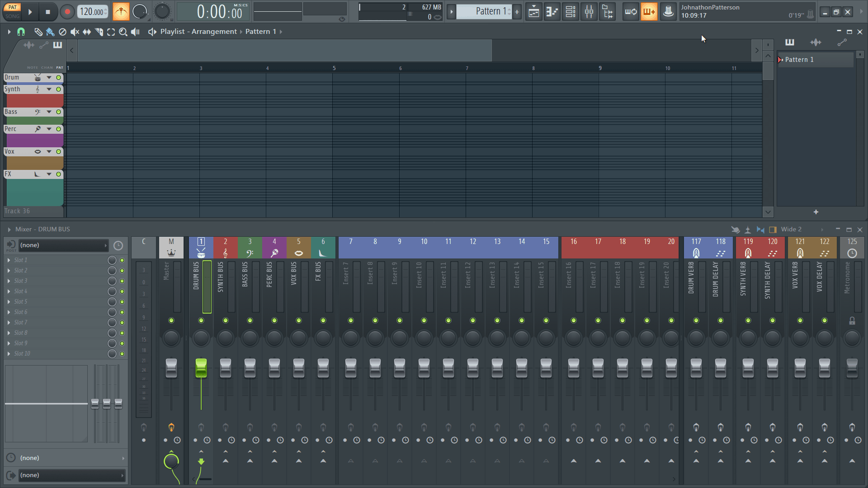
Task: Mute the SYNTH BUS mixer track
Action: (x=225, y=320)
